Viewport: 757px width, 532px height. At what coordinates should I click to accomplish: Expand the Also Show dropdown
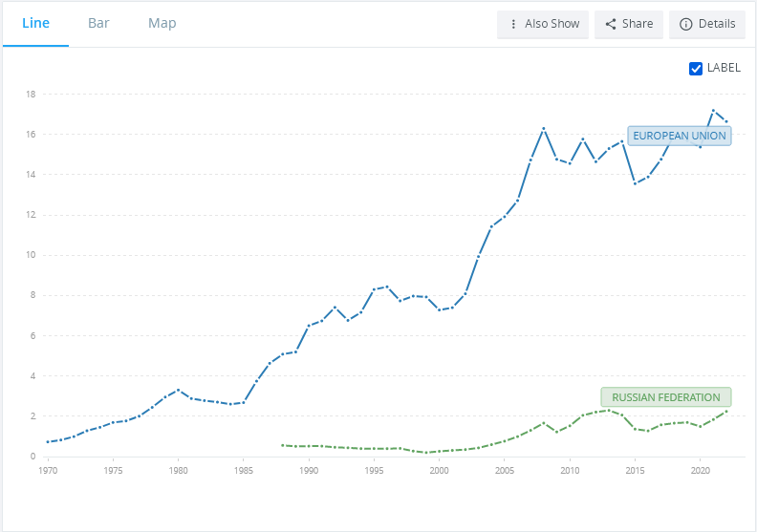543,24
